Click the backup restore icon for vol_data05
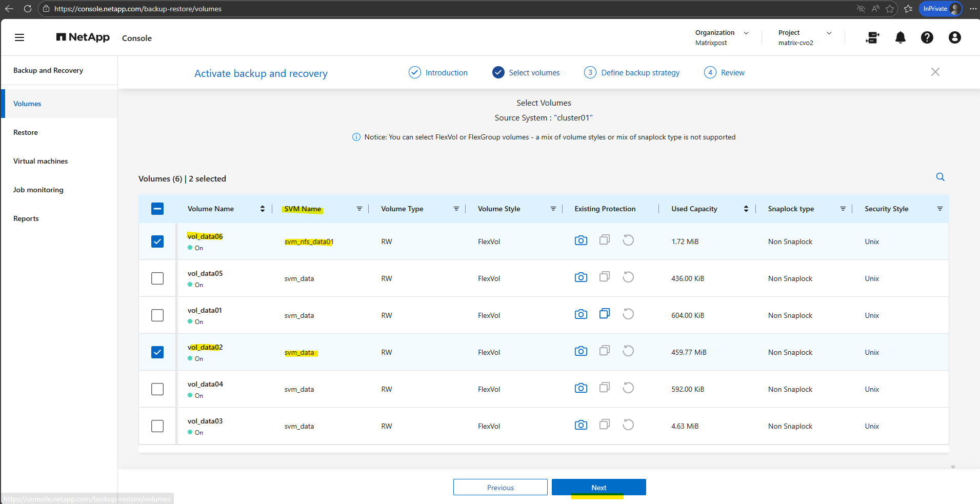Screen dimensions: 980x504 628,277
